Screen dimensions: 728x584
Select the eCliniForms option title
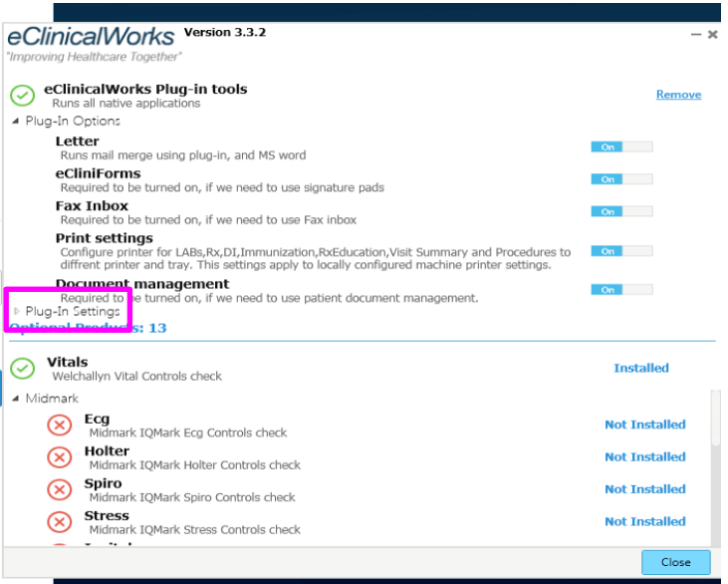[x=98, y=173]
